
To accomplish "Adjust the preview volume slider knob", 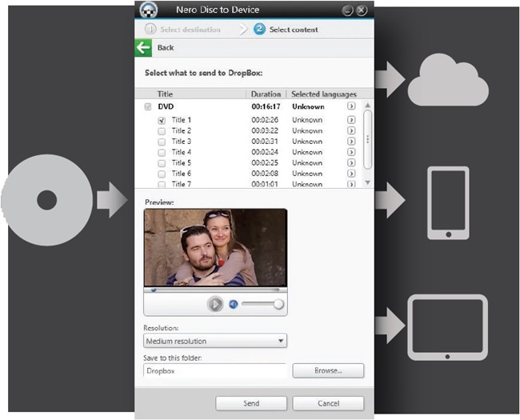I will (279, 304).
